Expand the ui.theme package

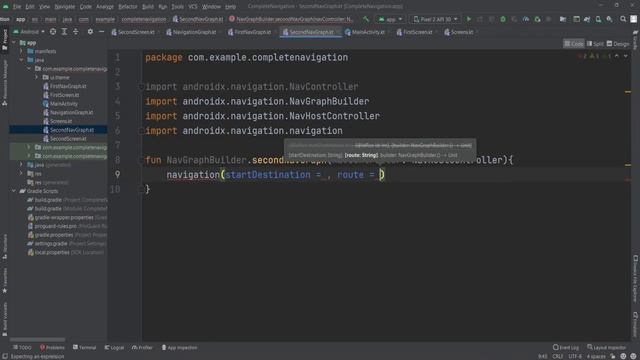[x=36, y=77]
